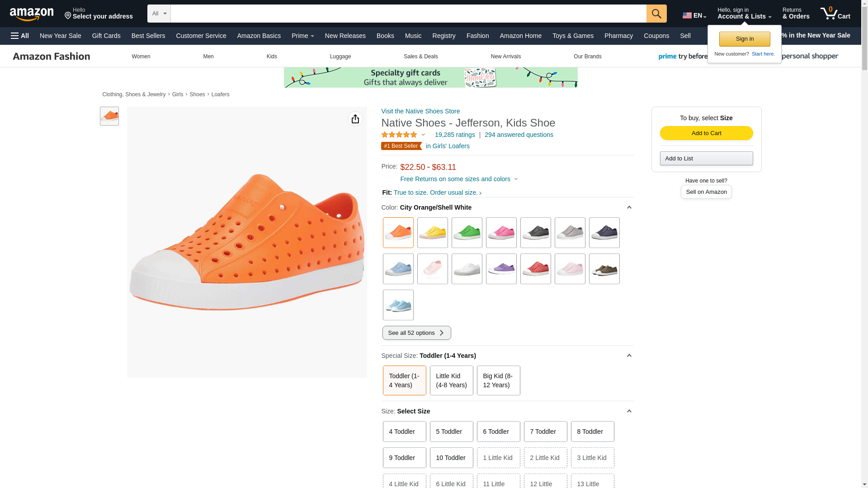The image size is (868, 488).
Task: Select Big Kid (8-12 Years) size option
Action: [498, 380]
